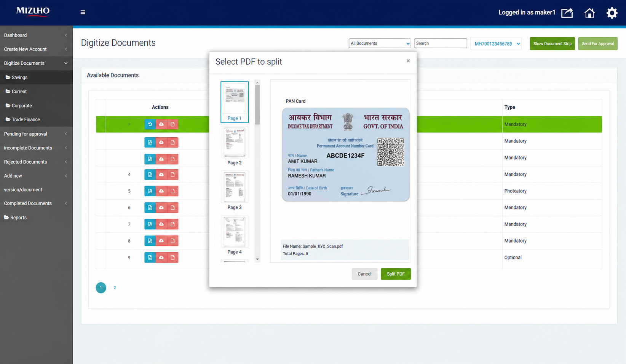Click the logout share icon beside maker1

tap(567, 13)
